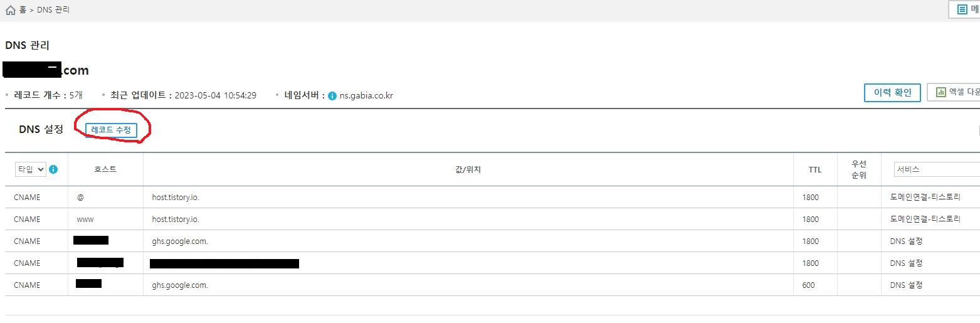Click the 우선순위 column header
980x323 pixels.
click(x=859, y=169)
